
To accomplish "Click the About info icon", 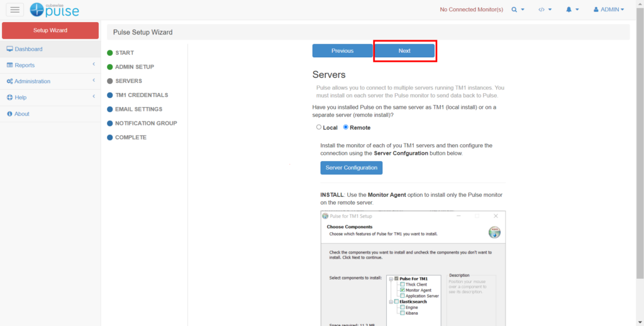I will coord(9,114).
